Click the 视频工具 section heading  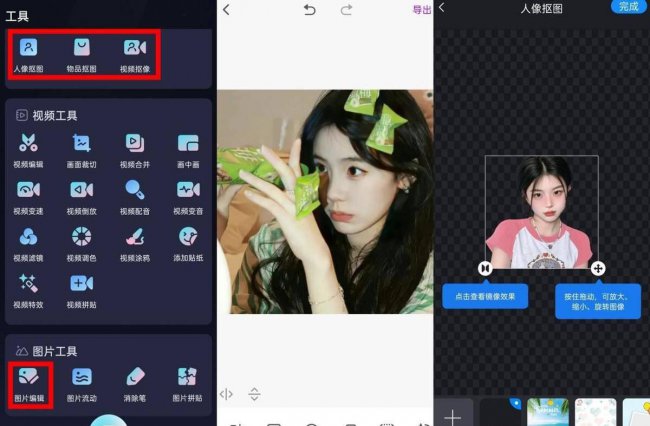coord(55,116)
